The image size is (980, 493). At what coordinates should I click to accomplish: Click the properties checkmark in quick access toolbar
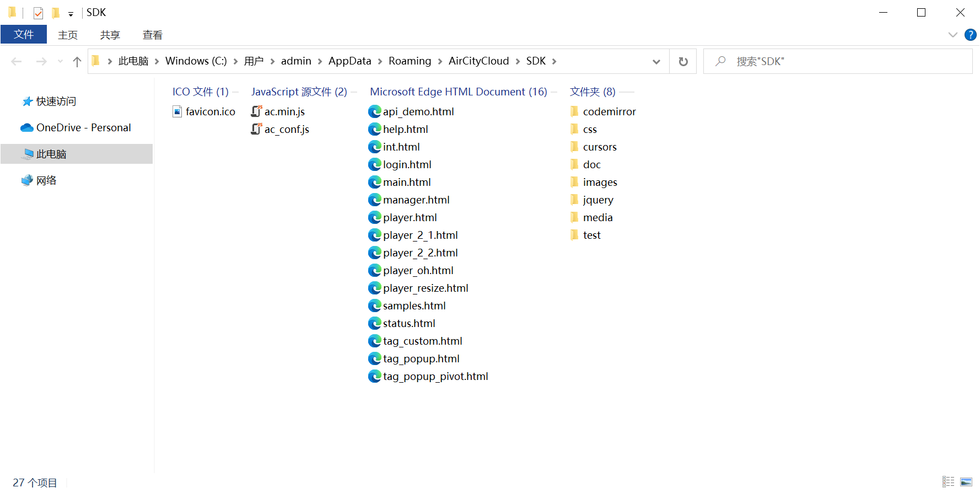pos(38,13)
